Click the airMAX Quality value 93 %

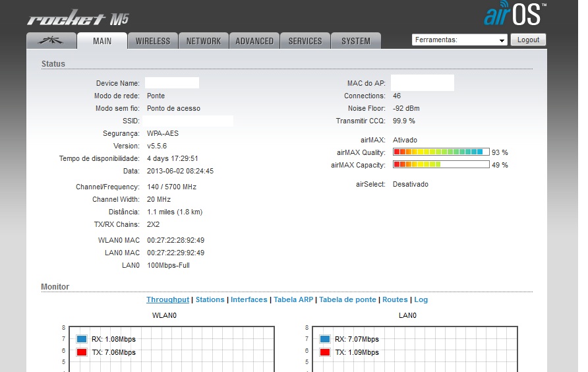[500, 152]
